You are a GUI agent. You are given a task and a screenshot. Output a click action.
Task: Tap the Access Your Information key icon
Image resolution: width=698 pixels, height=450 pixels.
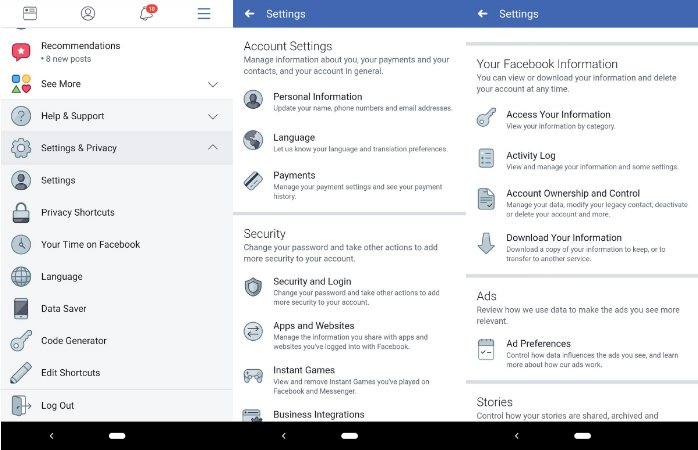[486, 118]
